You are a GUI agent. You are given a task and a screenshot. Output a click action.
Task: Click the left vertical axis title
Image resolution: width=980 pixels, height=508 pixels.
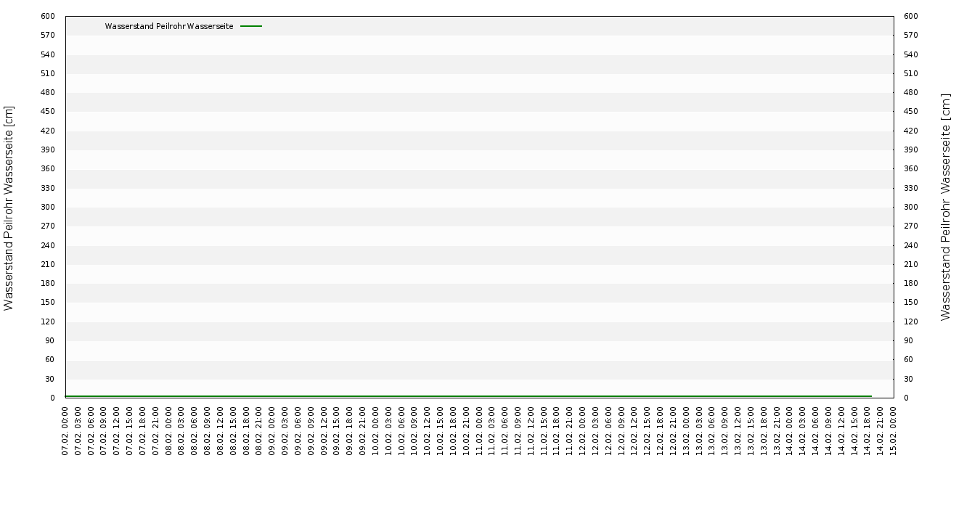point(9,208)
